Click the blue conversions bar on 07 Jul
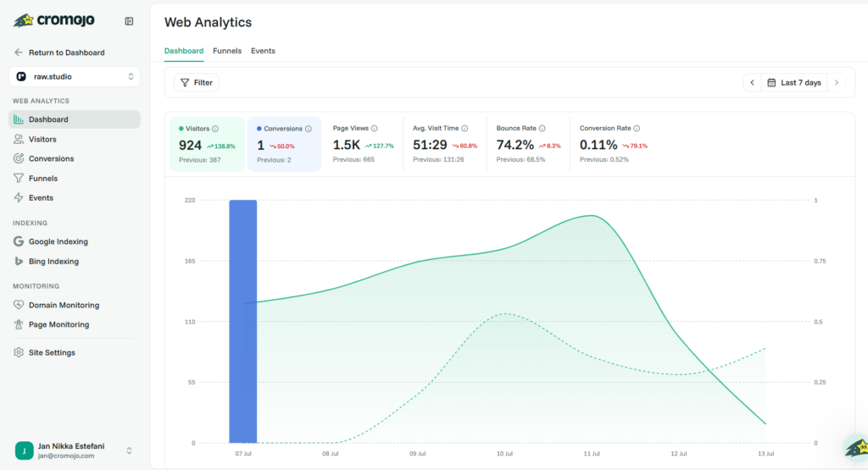This screenshot has height=470, width=868. click(243, 321)
